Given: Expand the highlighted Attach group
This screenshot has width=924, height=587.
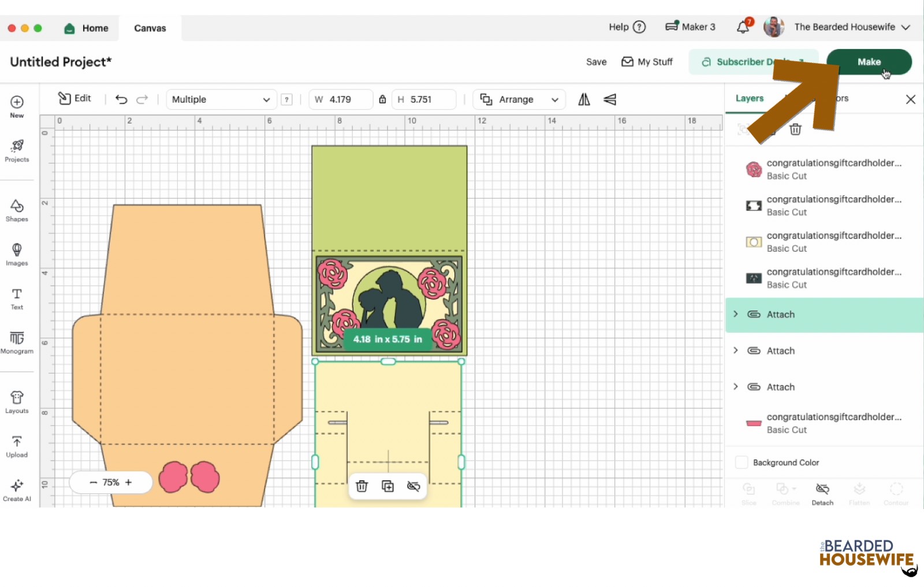Looking at the screenshot, I should (736, 314).
